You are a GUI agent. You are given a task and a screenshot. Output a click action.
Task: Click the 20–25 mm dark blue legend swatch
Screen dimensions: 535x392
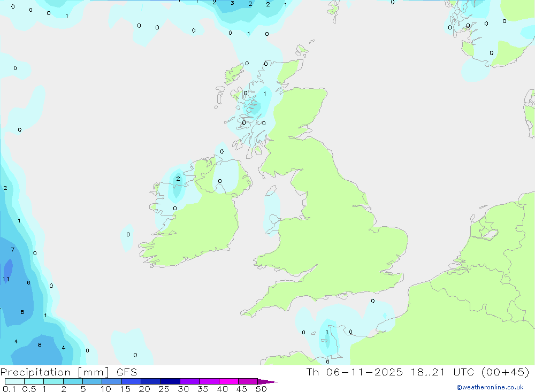pyautogui.click(x=150, y=381)
